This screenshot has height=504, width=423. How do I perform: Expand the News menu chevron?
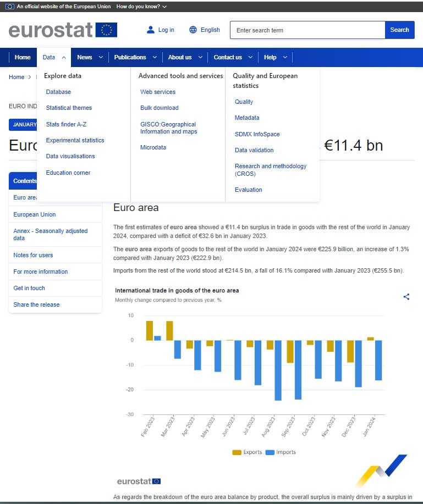101,57
